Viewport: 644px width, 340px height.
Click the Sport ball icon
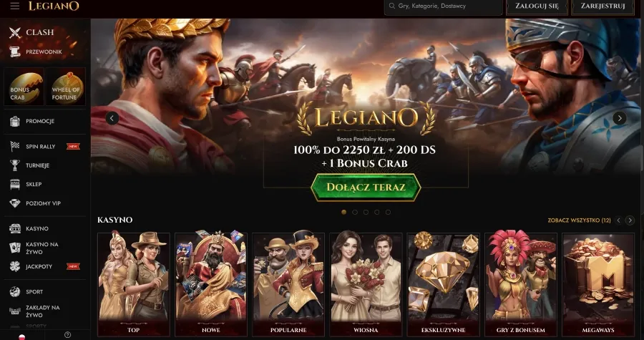point(15,291)
